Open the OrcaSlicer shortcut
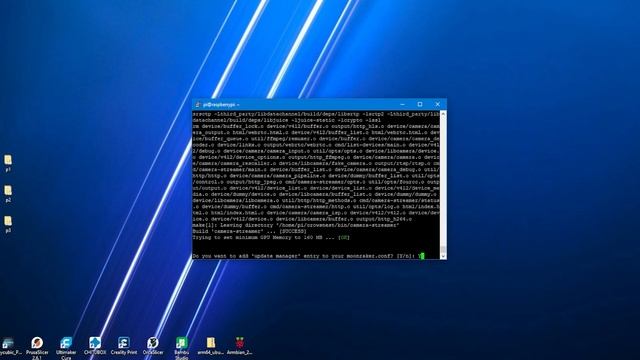The height and width of the screenshot is (360, 640). [x=153, y=346]
